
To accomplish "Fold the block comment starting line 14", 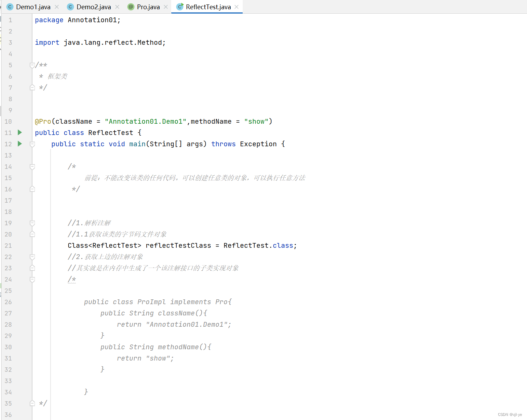I will (x=32, y=166).
